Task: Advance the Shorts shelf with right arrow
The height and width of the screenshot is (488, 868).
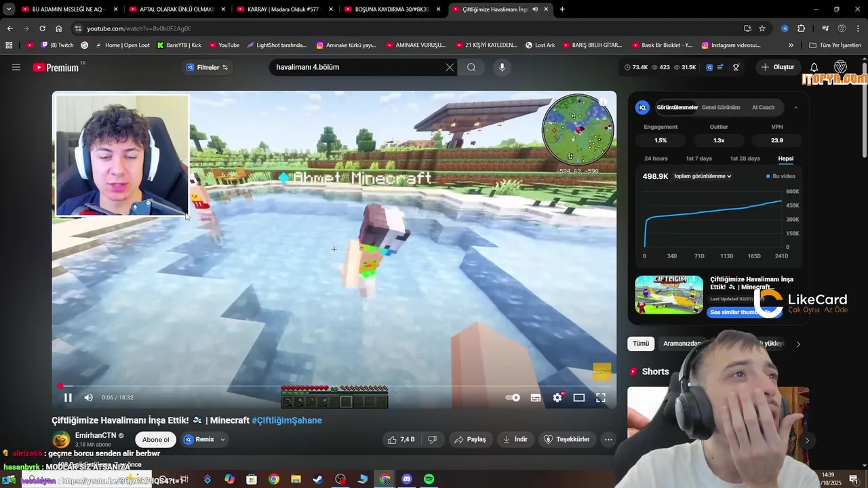Action: pos(807,441)
